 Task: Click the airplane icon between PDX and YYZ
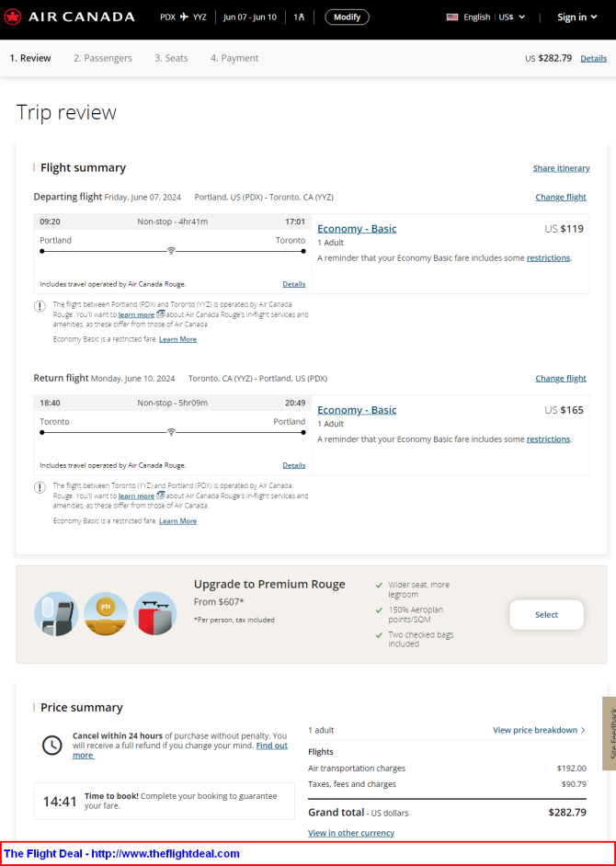(x=185, y=17)
